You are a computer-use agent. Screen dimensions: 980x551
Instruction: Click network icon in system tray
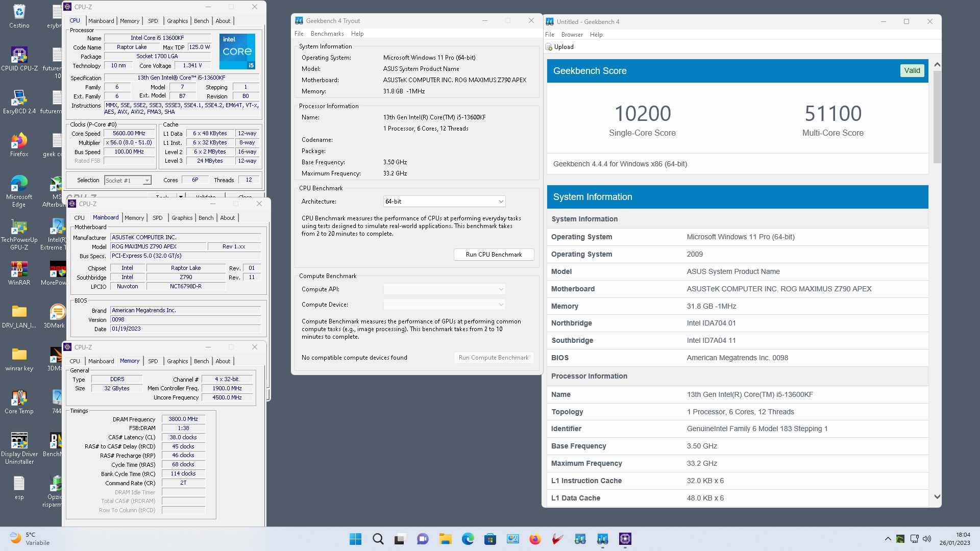(x=914, y=539)
